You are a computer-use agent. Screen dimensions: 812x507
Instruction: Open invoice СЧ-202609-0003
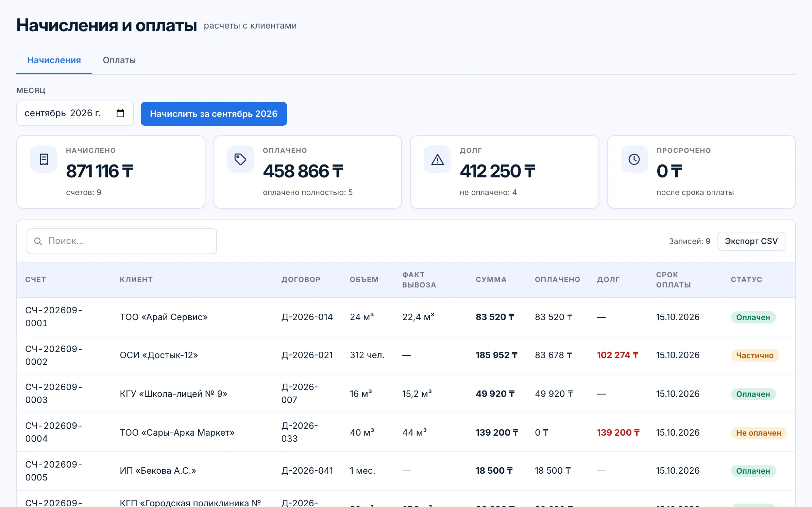pyautogui.click(x=54, y=394)
